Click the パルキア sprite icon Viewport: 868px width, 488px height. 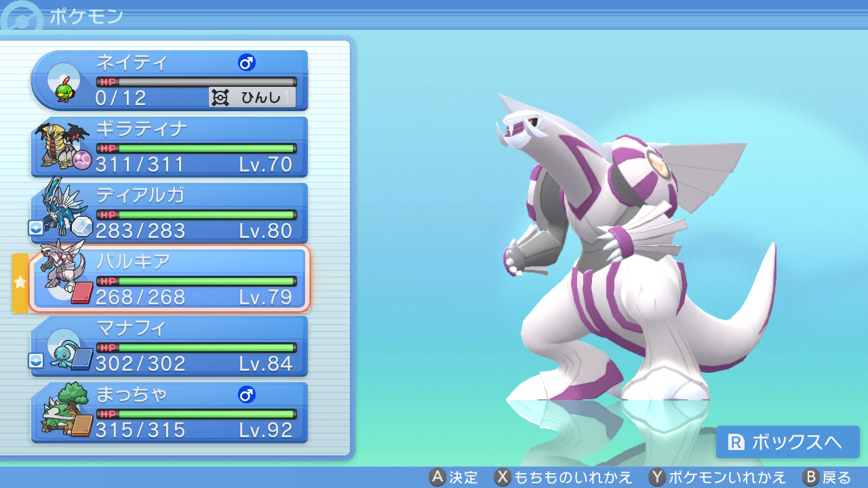(x=62, y=266)
